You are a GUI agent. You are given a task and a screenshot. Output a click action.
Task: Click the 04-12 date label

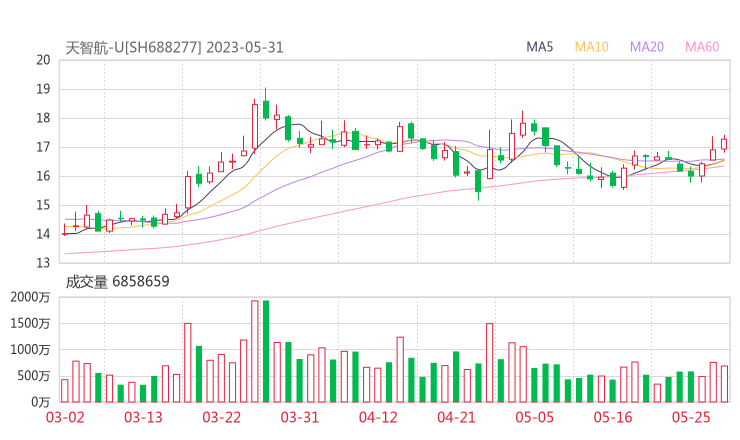[378, 417]
